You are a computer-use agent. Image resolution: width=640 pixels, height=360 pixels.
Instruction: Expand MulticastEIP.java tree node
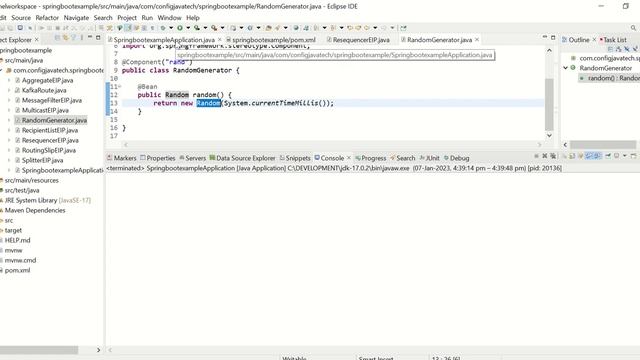coord(9,110)
